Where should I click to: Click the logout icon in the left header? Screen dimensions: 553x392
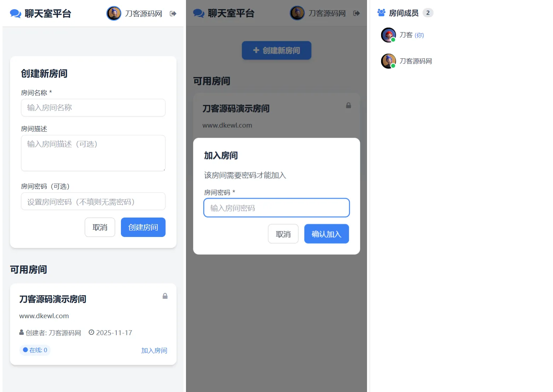coord(173,13)
